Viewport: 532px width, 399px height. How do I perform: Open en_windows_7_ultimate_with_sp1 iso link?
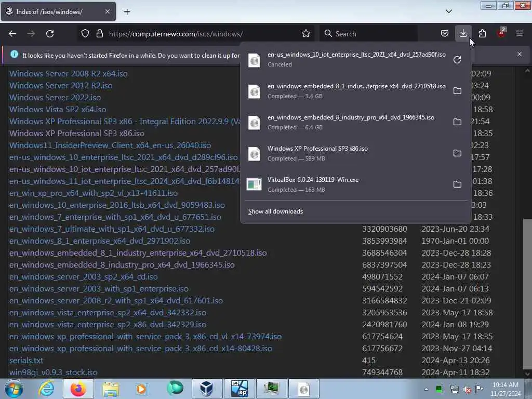click(112, 229)
